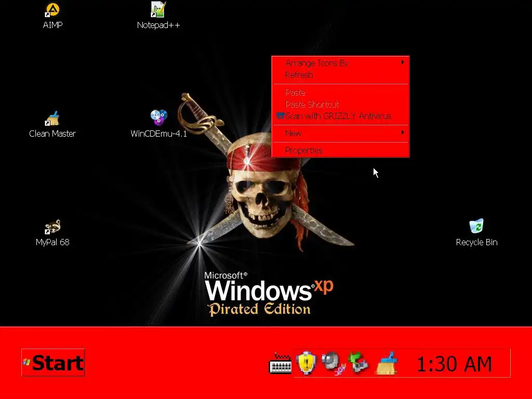
Task: Expand arrow beside Arrange Icons By
Action: tap(403, 62)
